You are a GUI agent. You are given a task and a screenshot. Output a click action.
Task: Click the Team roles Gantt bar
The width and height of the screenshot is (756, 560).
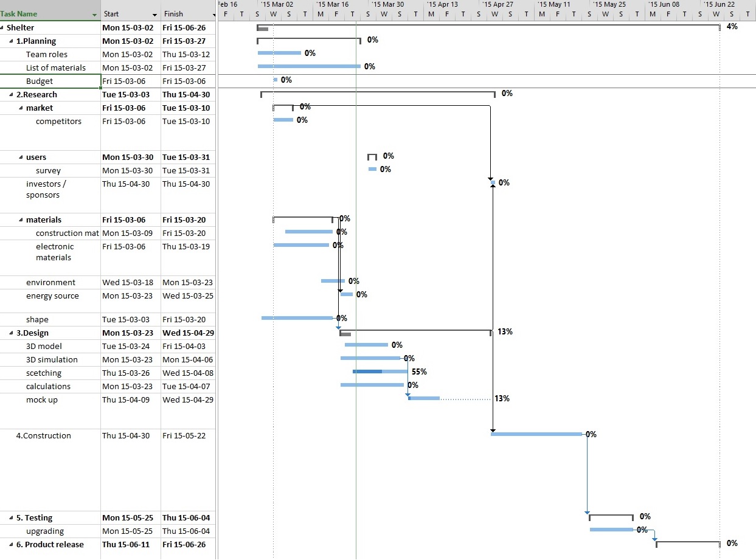279,53
